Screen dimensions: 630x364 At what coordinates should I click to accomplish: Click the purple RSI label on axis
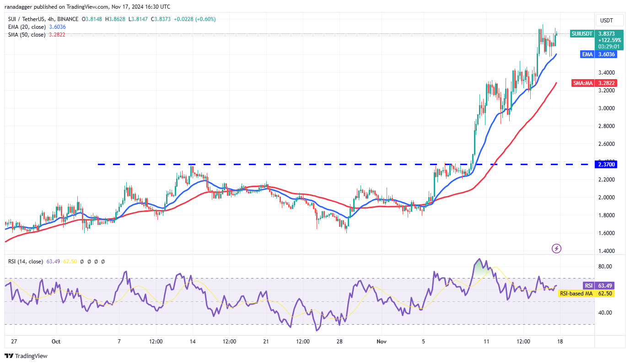pos(588,286)
